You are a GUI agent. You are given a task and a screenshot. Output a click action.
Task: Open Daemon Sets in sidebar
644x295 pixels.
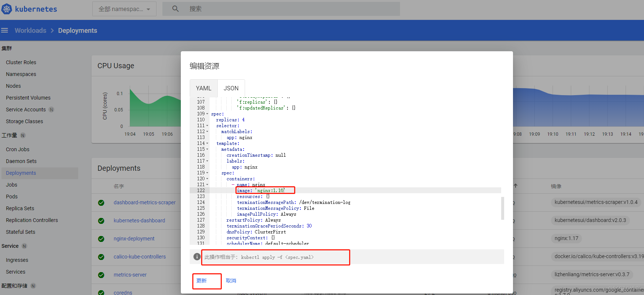(21, 161)
